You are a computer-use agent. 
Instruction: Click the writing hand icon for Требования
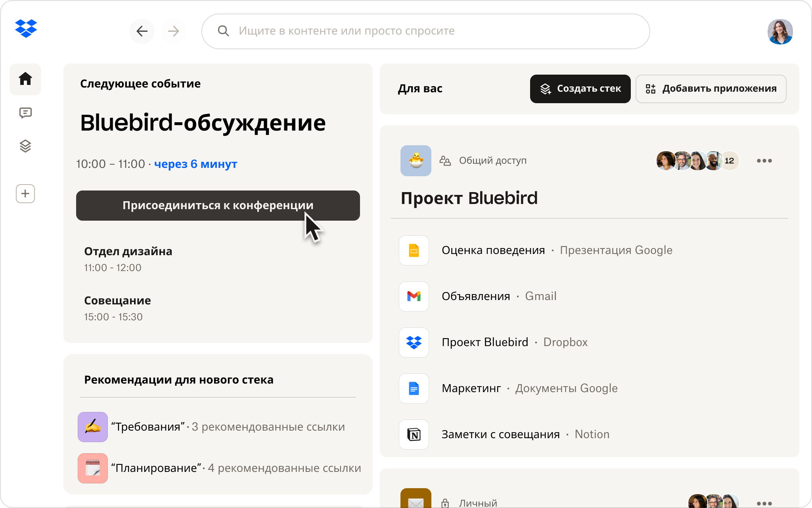tap(93, 427)
